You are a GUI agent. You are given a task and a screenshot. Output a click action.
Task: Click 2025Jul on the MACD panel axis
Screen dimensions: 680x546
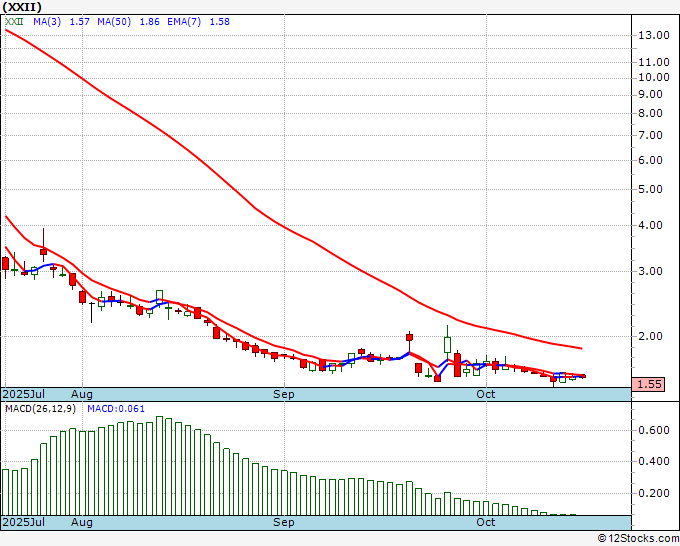[x=23, y=522]
